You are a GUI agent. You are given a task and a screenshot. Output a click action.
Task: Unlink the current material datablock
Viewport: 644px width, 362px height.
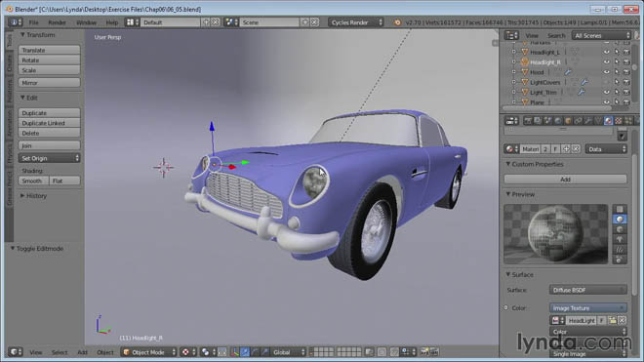point(576,149)
